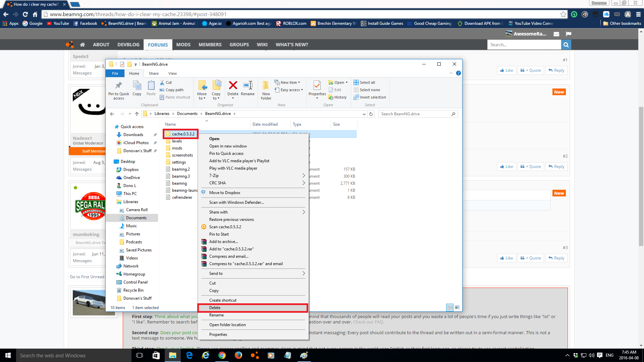Open the forum inbox envelope icon
This screenshot has width=644, height=362.
pos(556,34)
